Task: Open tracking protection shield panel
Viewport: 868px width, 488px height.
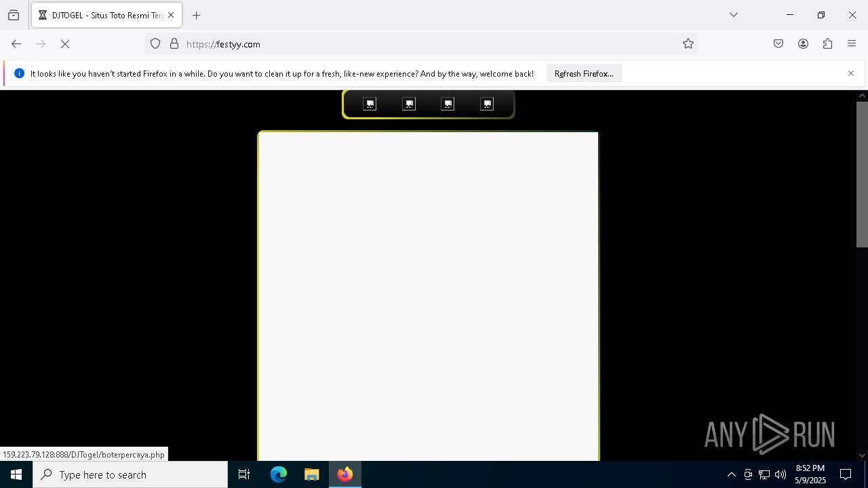Action: coord(155,44)
